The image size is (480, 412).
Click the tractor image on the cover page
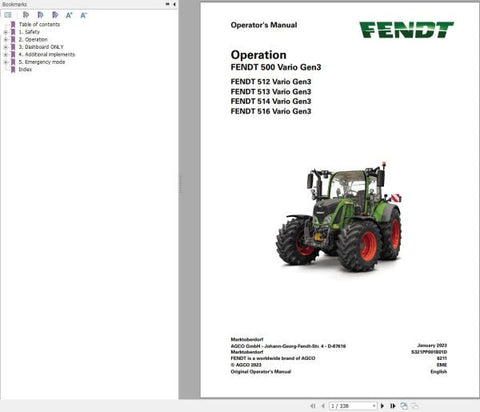tap(339, 217)
